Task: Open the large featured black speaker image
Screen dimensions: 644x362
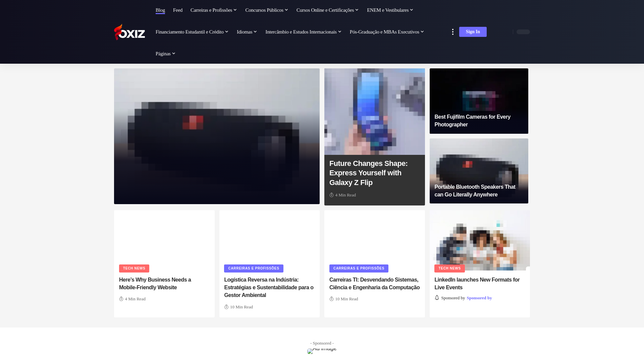Action: pos(217,136)
